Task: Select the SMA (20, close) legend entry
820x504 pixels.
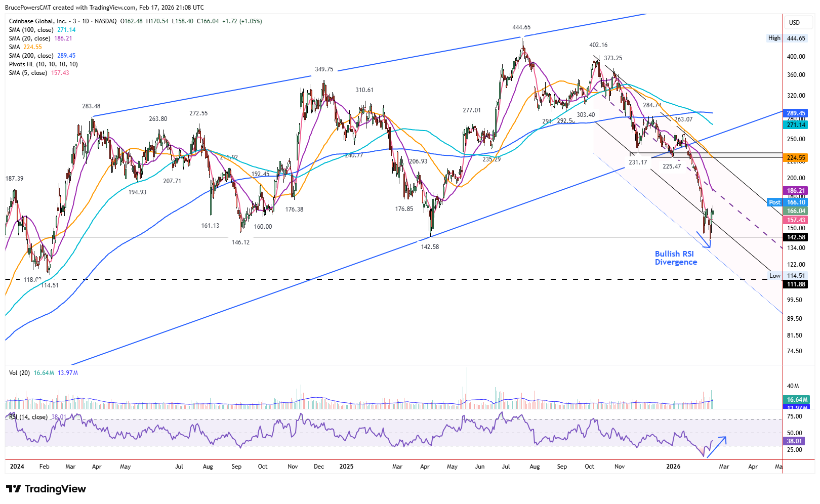Action: click(40, 38)
